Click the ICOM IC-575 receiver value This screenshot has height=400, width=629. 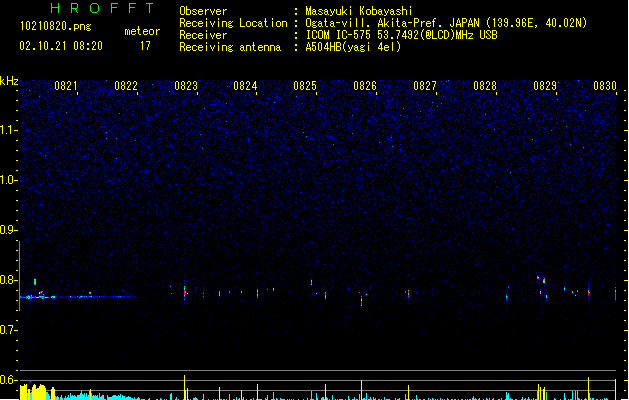(402, 35)
